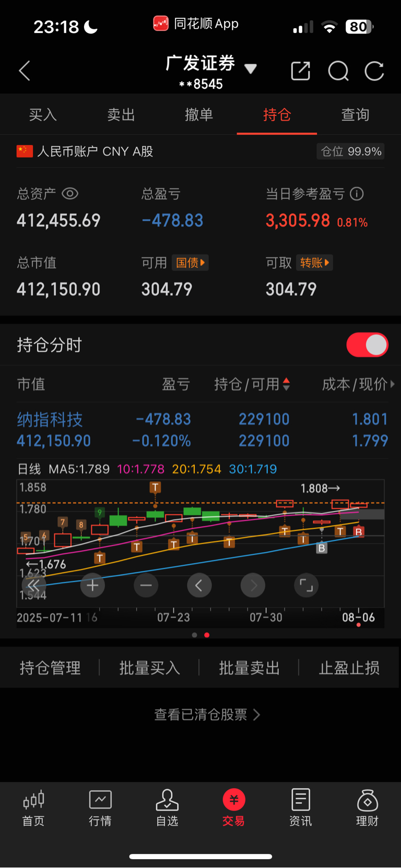Tap total assets value 412,455.69
The image size is (401, 868).
click(58, 220)
